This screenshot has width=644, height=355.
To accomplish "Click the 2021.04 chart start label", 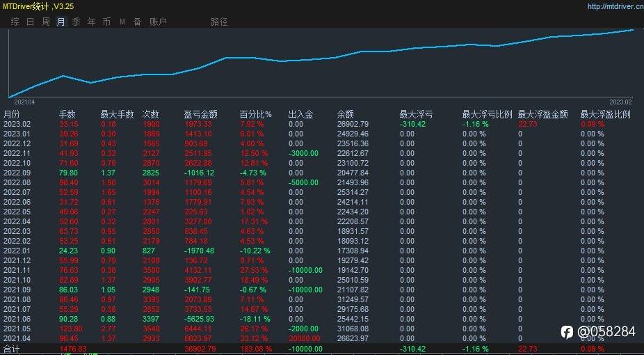I will tap(24, 102).
